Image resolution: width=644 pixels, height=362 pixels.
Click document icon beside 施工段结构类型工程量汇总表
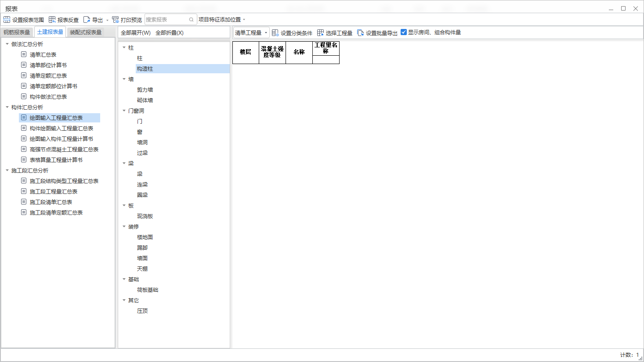pyautogui.click(x=24, y=181)
